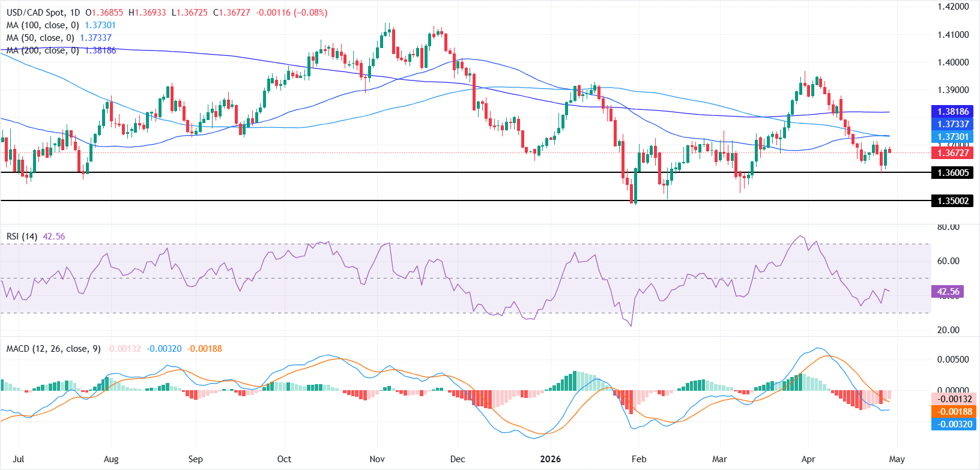Click the 2026 year marker on time axis

coord(550,459)
